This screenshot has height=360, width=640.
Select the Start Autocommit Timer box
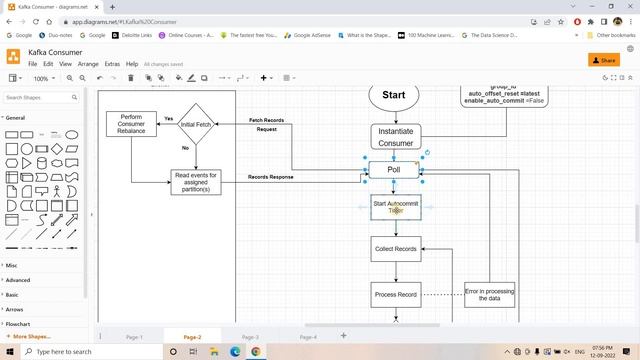[396, 207]
